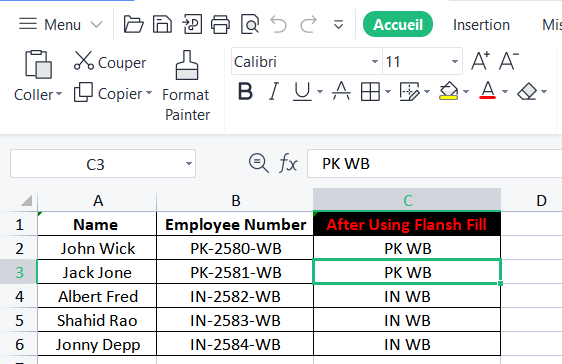562x364 pixels.
Task: Click the Name header cell
Action: point(97,224)
